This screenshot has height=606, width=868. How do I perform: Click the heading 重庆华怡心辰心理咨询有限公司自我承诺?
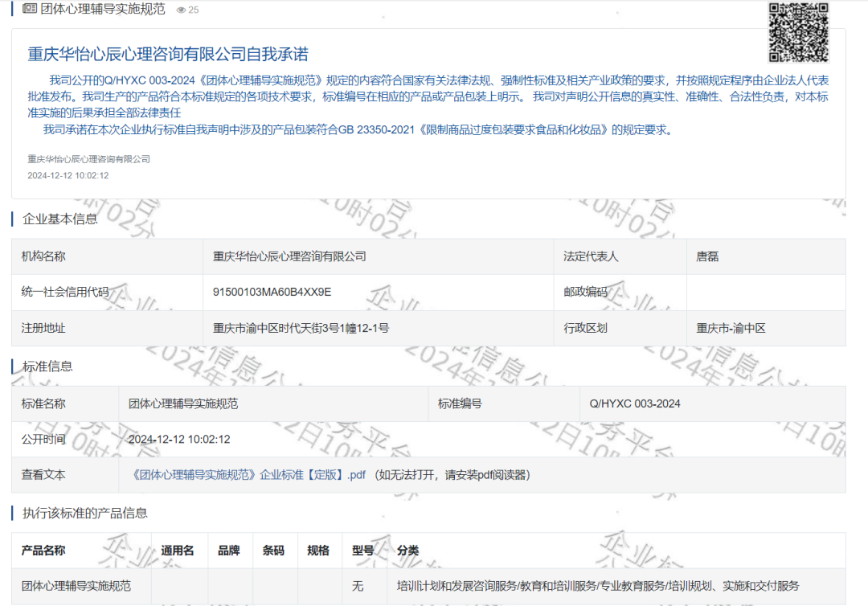coord(168,54)
